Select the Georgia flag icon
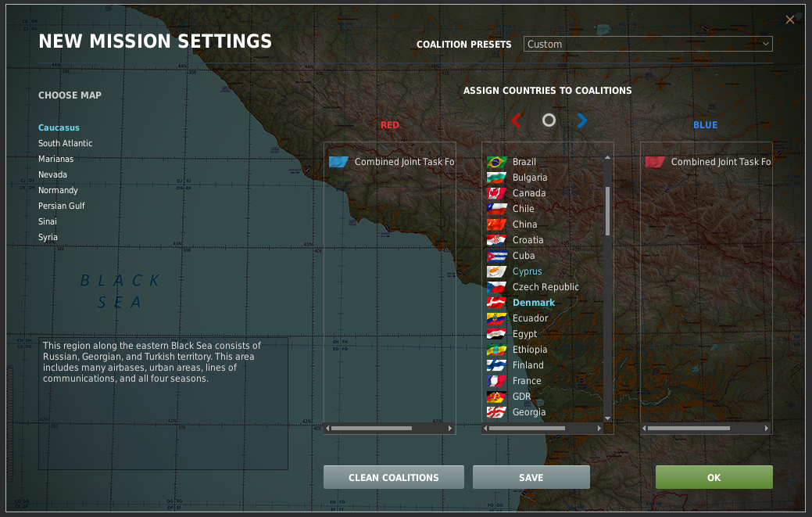Screen dimensions: 812x517 [x=496, y=412]
